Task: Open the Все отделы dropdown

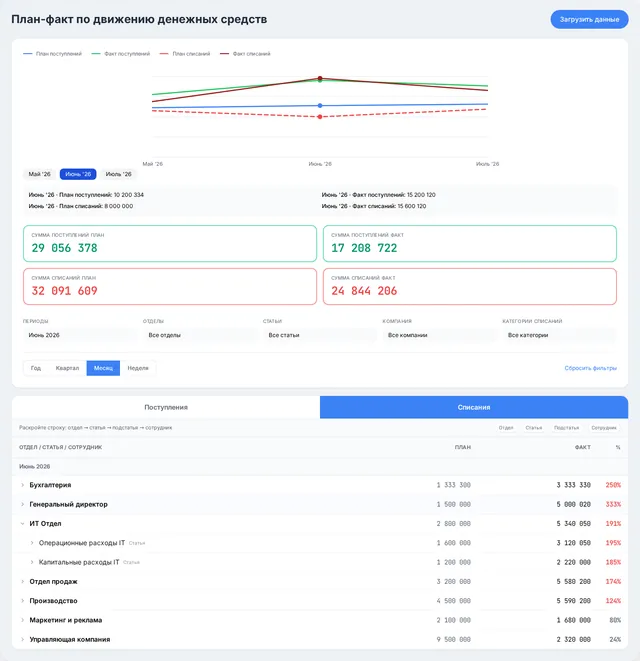Action: tap(200, 335)
